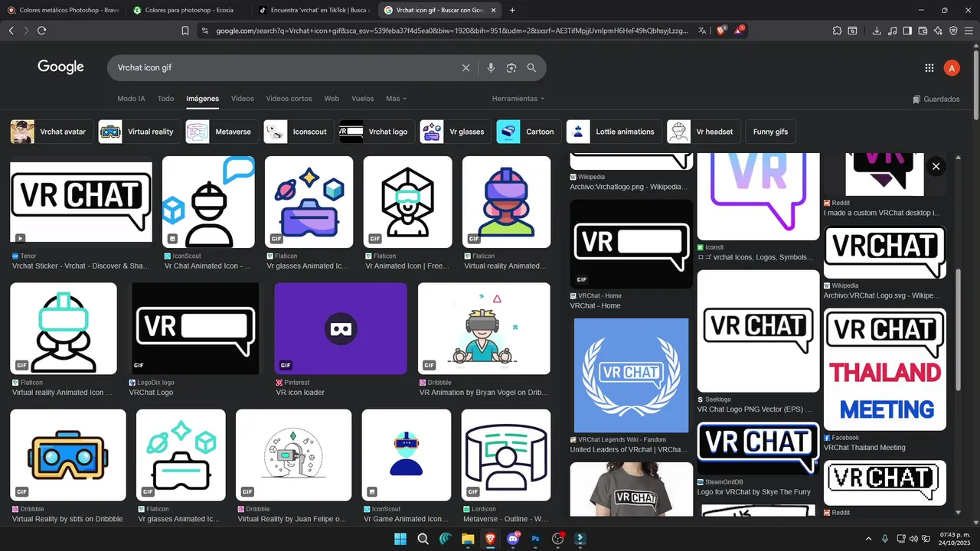The width and height of the screenshot is (980, 551).
Task: Open Brave Shields lion icon
Action: [721, 31]
